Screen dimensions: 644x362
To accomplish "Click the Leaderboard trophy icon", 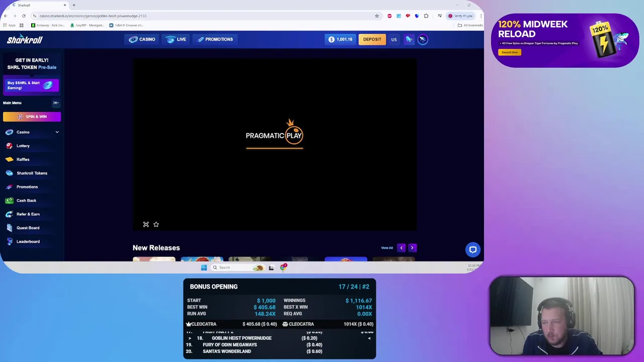I will [x=9, y=241].
